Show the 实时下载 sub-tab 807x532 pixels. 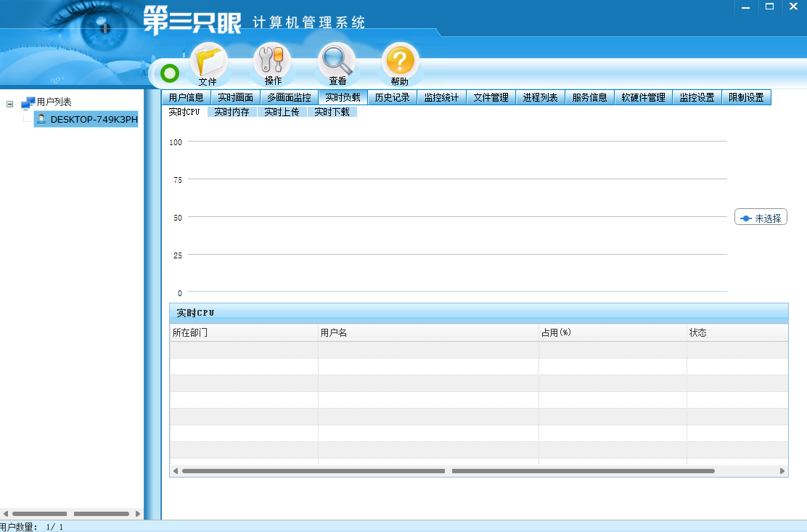pyautogui.click(x=332, y=112)
